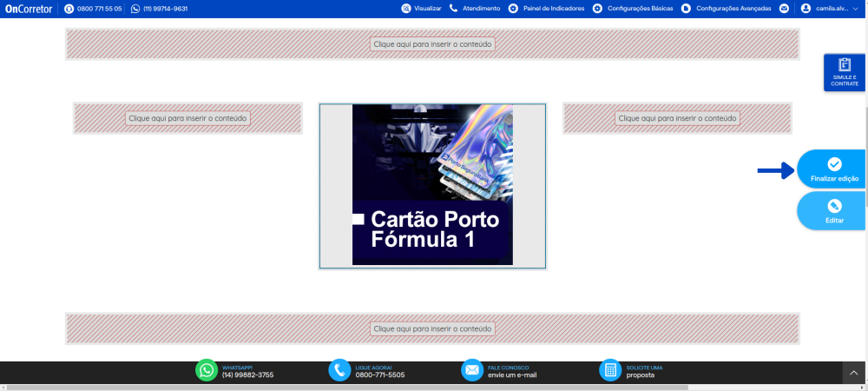Viewport: 868px width, 391px height.
Task: Click the Atendimento phone icon
Action: [x=453, y=9]
